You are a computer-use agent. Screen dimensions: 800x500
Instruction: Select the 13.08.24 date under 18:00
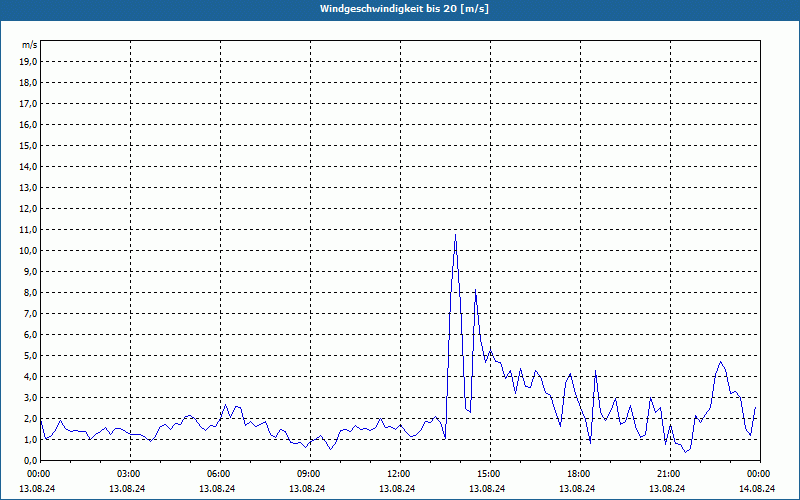(x=577, y=488)
